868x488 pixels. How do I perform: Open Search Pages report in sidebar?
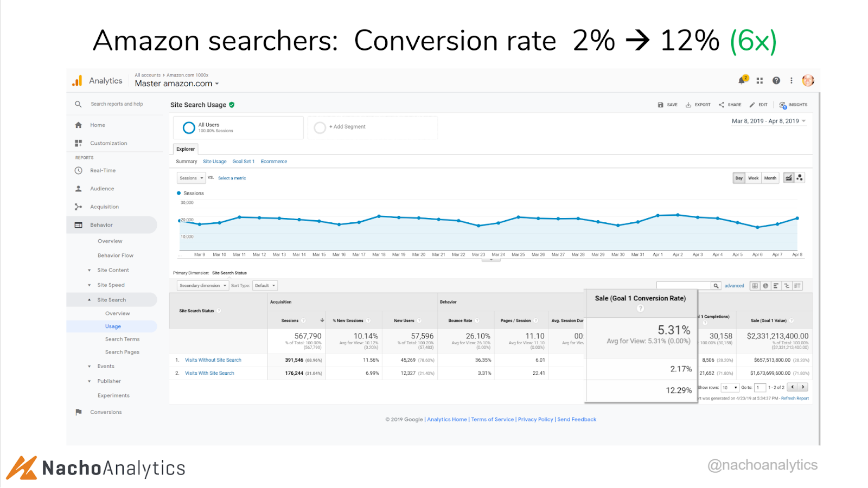[x=123, y=352]
